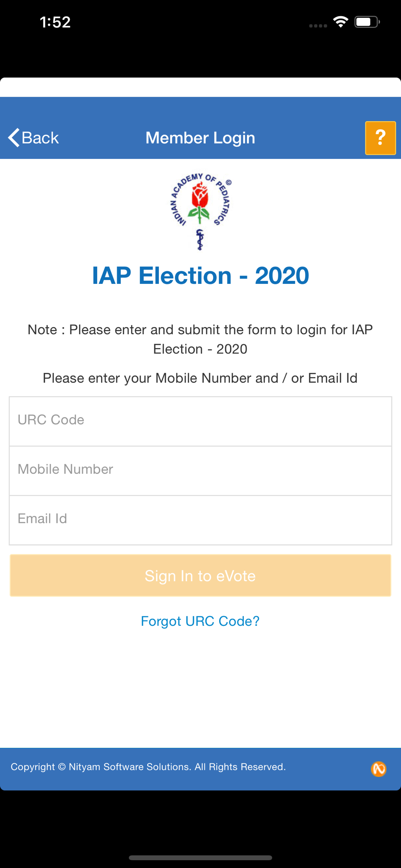
Task: Tap the Mobile Number and Email instruction text
Action: pyautogui.click(x=200, y=378)
